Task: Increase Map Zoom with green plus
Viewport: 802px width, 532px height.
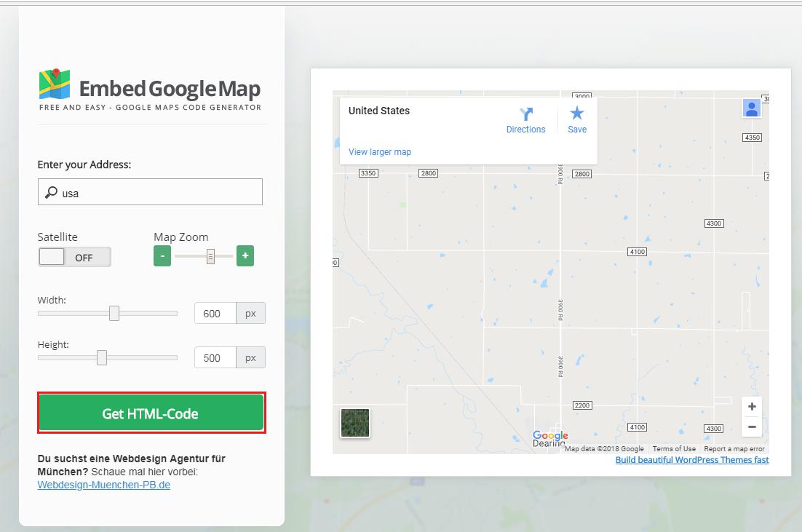Action: coord(245,256)
